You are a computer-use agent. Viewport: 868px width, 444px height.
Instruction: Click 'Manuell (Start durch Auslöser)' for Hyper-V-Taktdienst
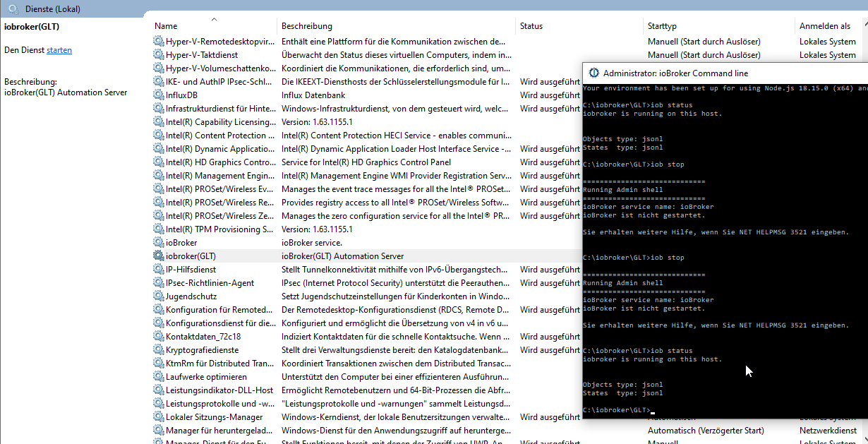704,55
